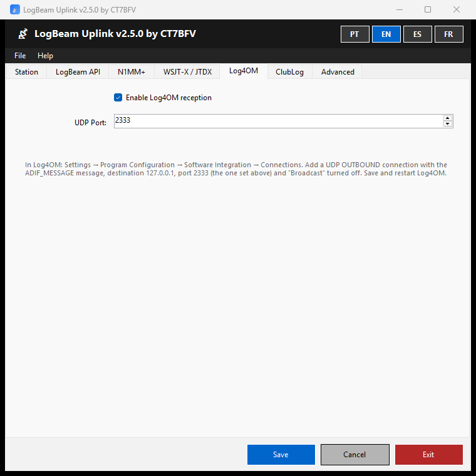Viewport: 476px width, 476px height.
Task: Close the LogBeam Uplink window
Action: click(456, 10)
